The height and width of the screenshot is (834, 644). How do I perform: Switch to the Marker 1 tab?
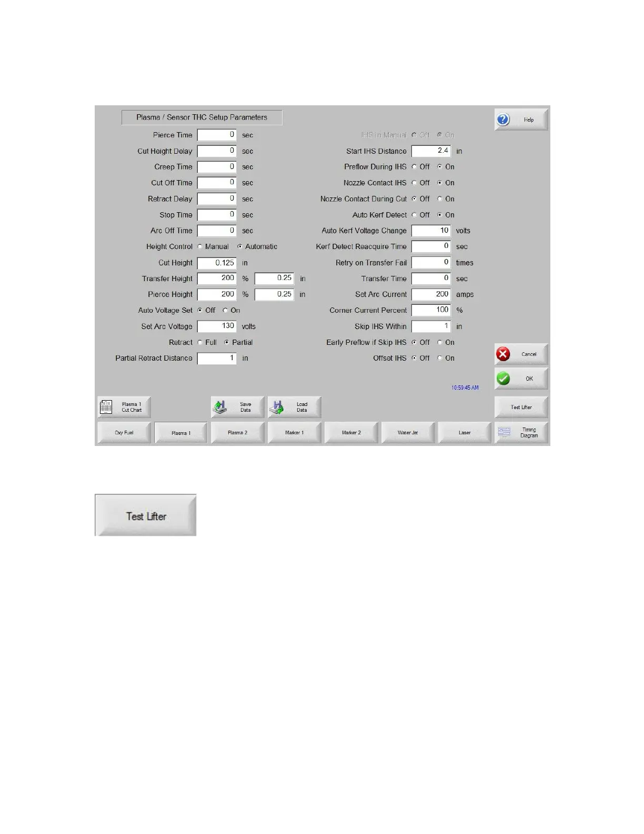[x=295, y=433]
